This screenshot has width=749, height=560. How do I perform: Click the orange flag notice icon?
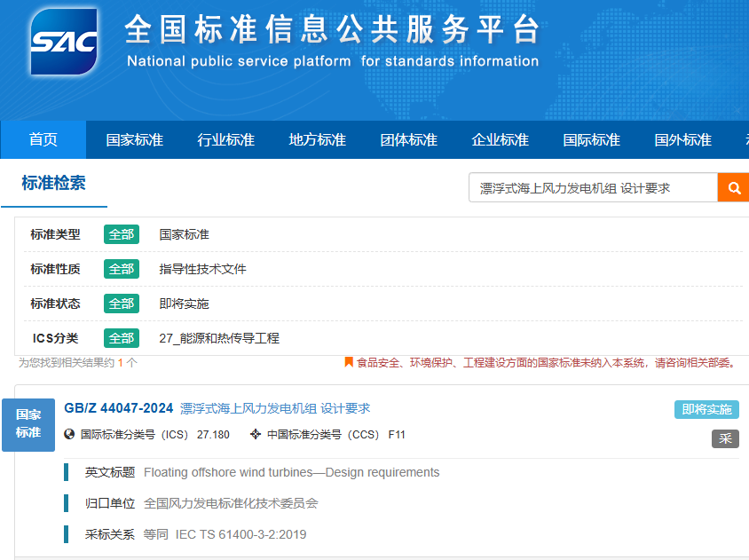pos(349,362)
